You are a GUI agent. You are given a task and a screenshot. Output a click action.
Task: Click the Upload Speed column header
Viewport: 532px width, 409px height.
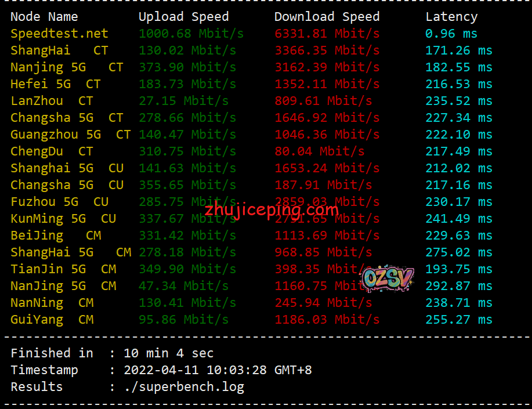tap(183, 17)
